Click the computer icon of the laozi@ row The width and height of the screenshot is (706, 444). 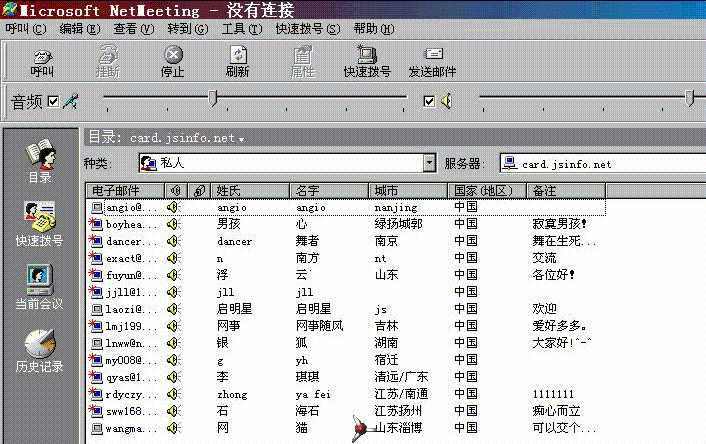pos(96,309)
